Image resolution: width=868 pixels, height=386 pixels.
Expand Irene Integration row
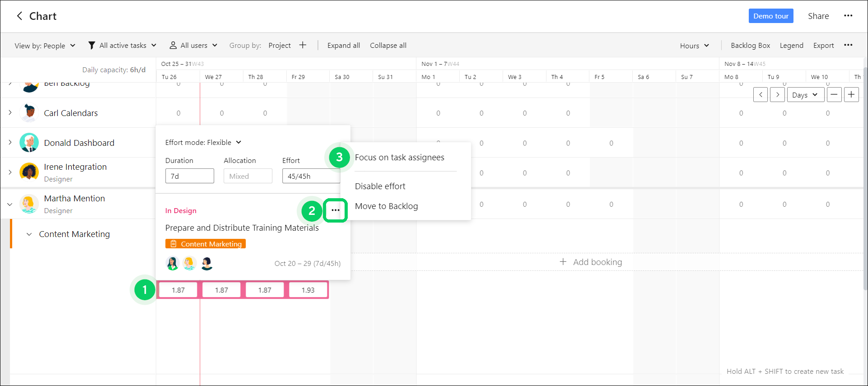(10, 172)
